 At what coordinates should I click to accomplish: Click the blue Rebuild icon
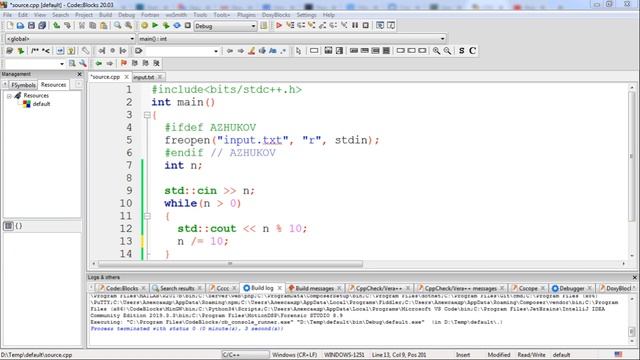(x=177, y=26)
